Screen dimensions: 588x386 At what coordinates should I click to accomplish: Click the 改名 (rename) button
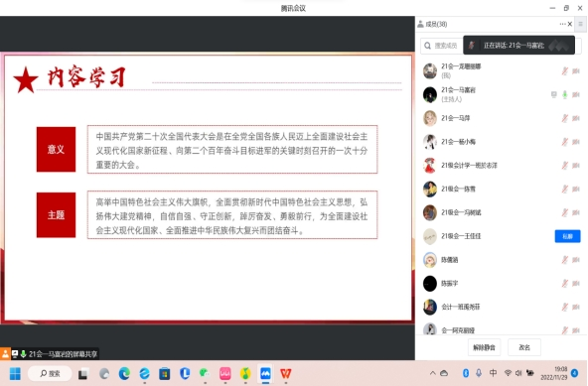click(x=524, y=347)
